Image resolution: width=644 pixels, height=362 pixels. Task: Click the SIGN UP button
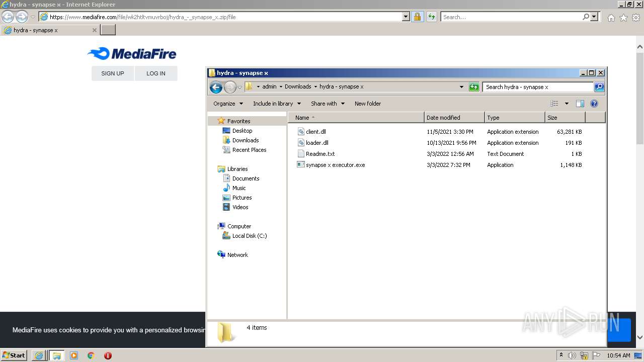[113, 73]
